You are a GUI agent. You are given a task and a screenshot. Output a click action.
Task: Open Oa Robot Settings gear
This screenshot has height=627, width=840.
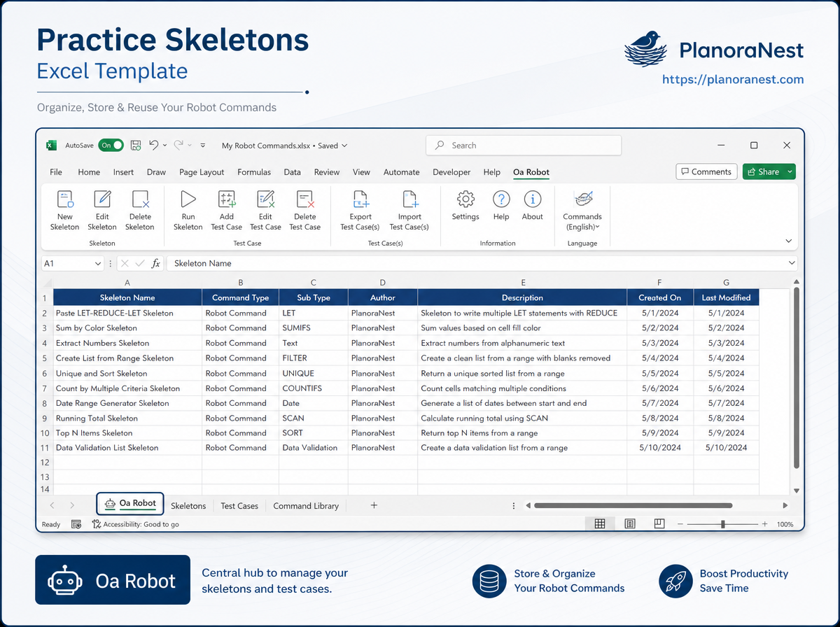[x=465, y=199]
